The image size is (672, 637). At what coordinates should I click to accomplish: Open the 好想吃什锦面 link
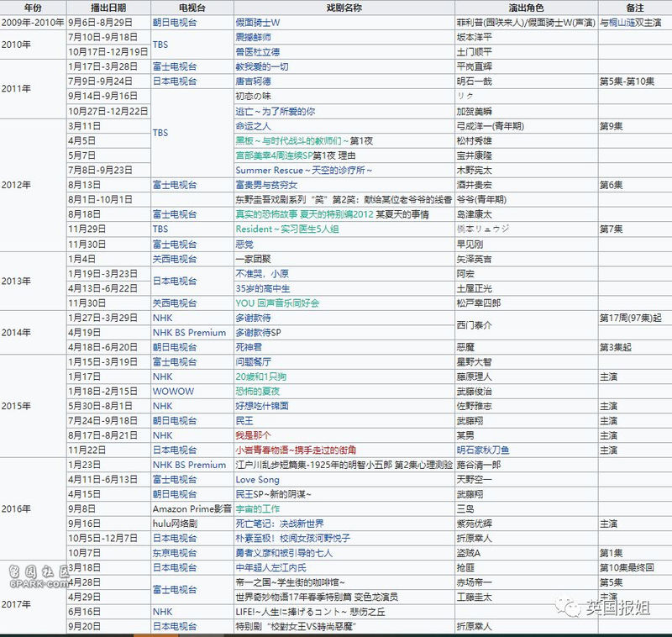[x=262, y=406]
